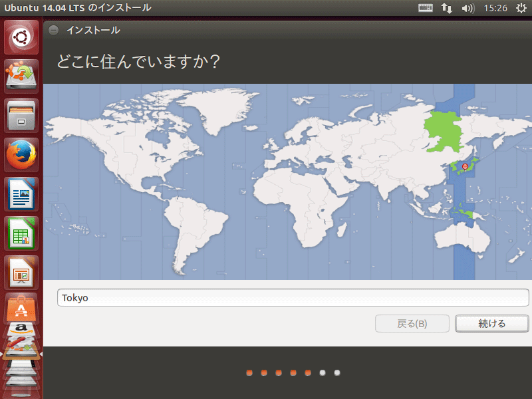Screen dimensions: 532x399
Task: Open the system power menu
Action: 521,8
